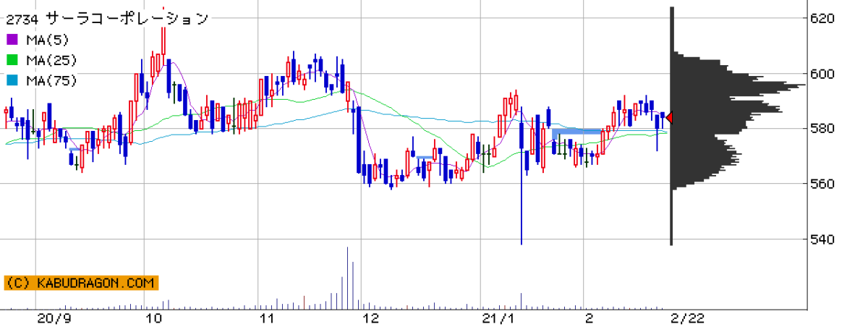Click the thick blue horizontal gap marker near 580
This screenshot has width=868, height=327.
pos(576,131)
